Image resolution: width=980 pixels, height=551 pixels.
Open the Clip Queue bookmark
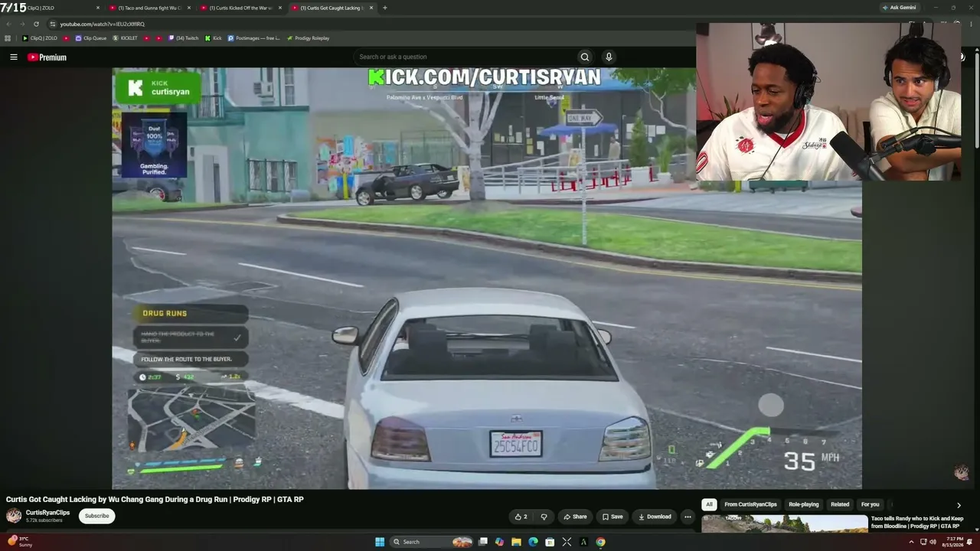(x=90, y=38)
